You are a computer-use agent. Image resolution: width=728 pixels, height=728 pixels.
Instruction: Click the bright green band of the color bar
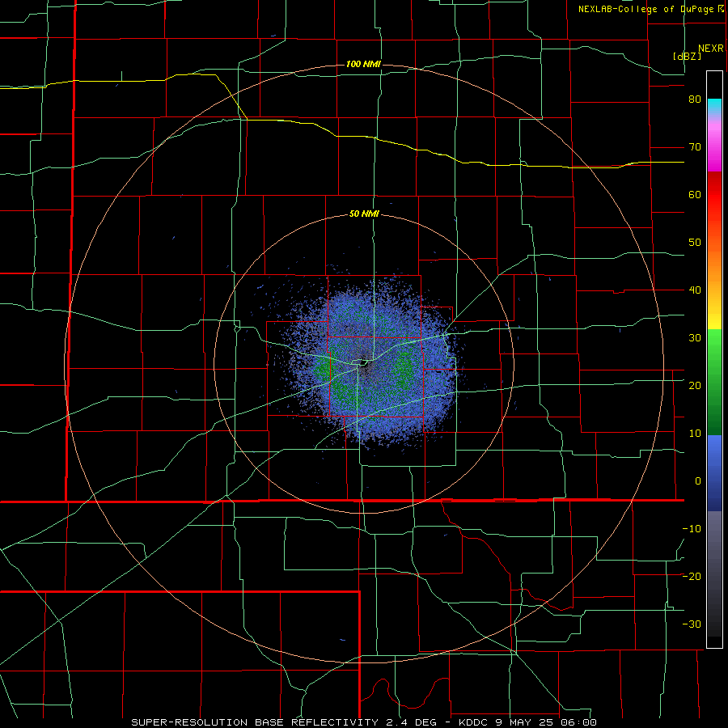(x=714, y=344)
